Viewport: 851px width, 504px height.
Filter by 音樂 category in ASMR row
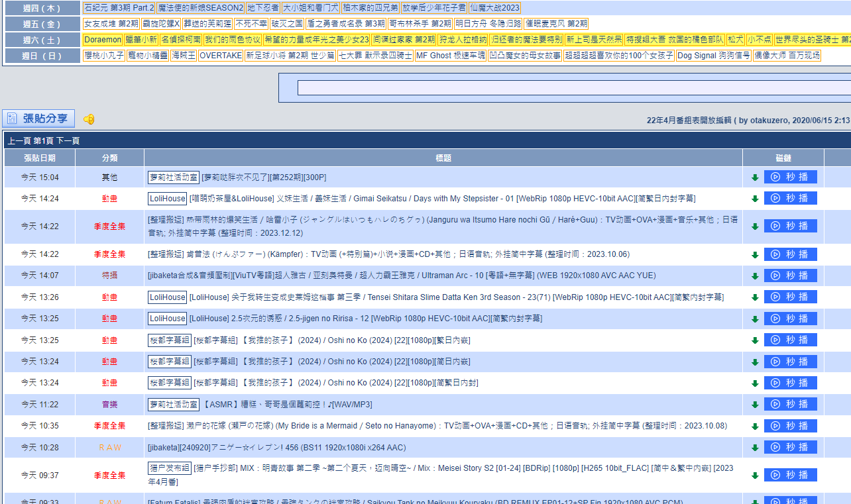109,405
